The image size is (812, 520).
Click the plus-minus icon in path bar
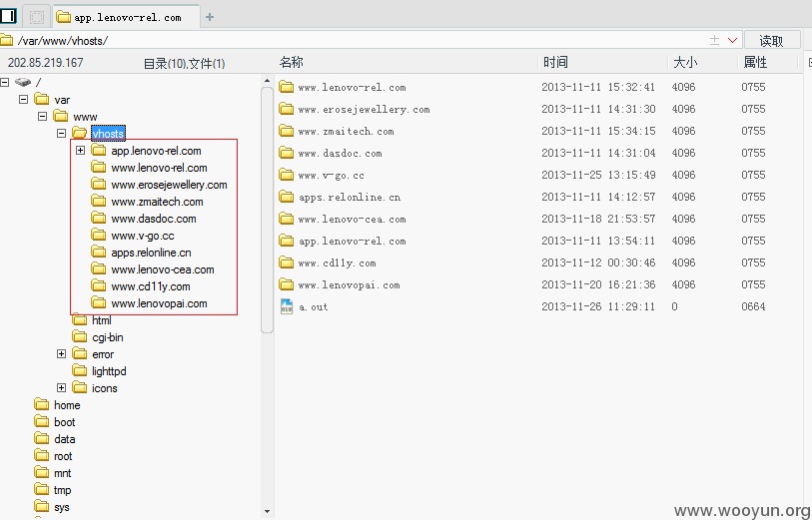point(715,40)
